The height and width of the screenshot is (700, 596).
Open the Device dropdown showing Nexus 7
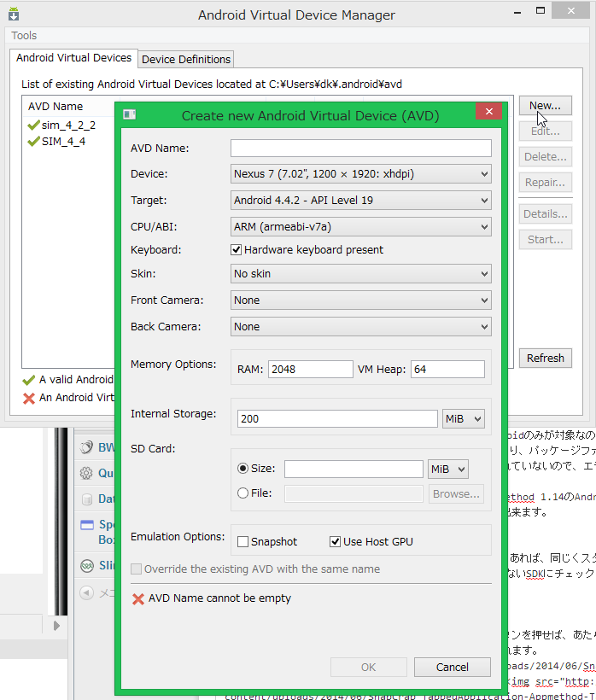[x=360, y=174]
